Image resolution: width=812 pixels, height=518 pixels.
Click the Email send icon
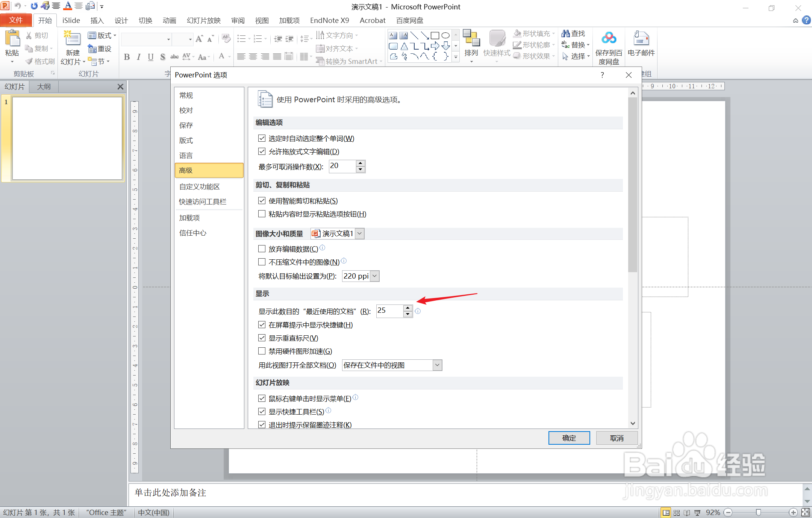tap(641, 38)
